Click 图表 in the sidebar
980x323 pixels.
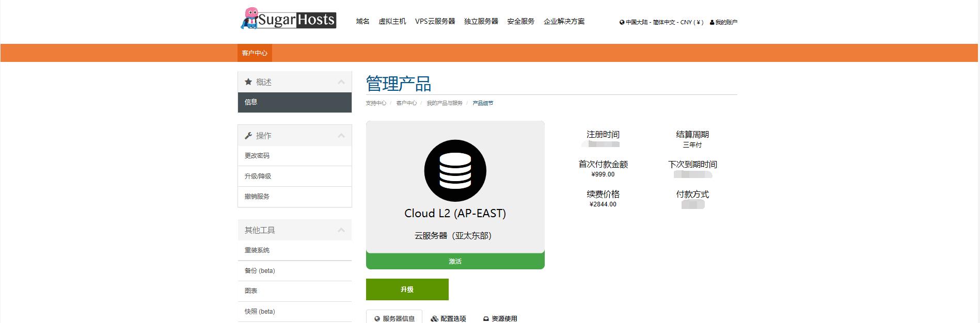[295, 291]
